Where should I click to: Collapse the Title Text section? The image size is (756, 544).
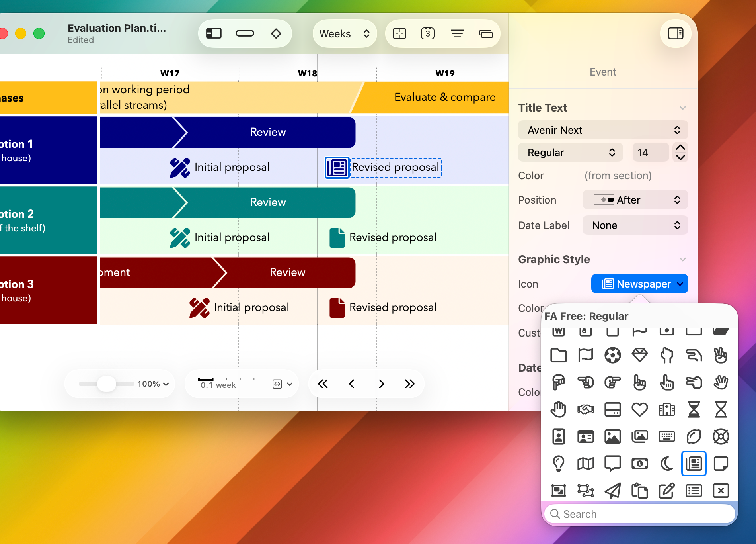pyautogui.click(x=683, y=108)
